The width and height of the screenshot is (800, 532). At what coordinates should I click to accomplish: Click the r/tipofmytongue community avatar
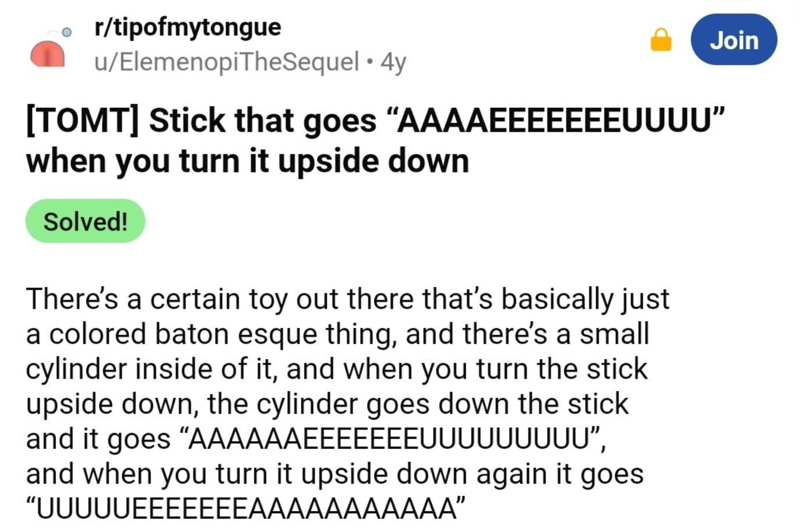click(48, 53)
